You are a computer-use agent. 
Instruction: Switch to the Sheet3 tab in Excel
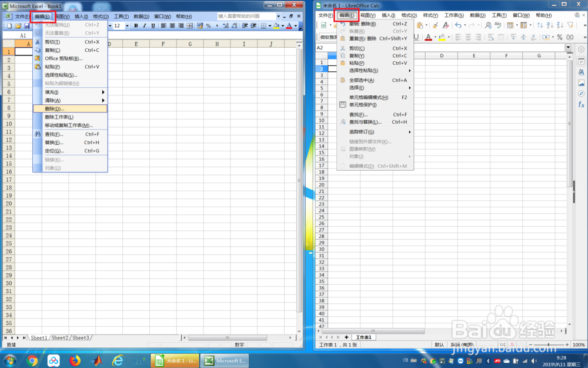pyautogui.click(x=81, y=337)
